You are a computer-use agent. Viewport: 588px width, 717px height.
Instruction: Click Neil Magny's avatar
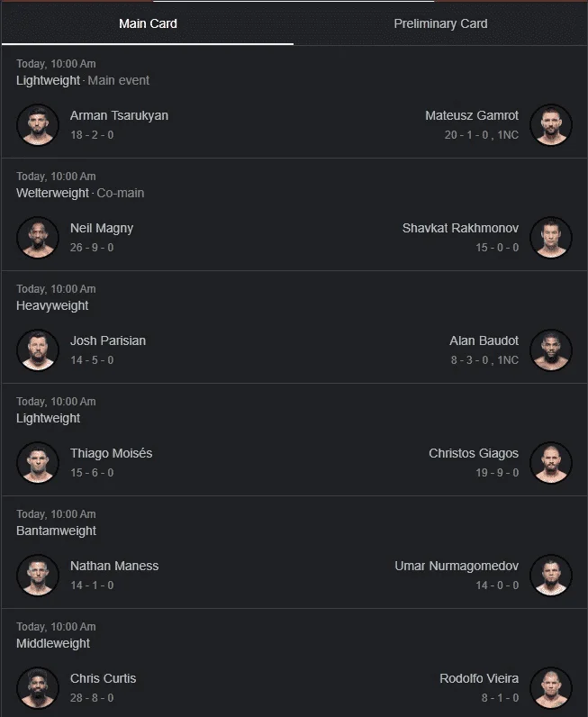pos(38,237)
